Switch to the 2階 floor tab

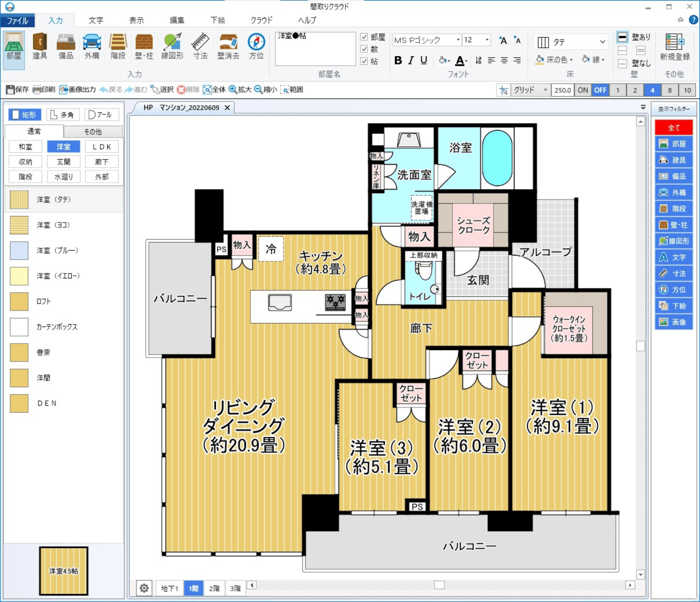point(214,589)
